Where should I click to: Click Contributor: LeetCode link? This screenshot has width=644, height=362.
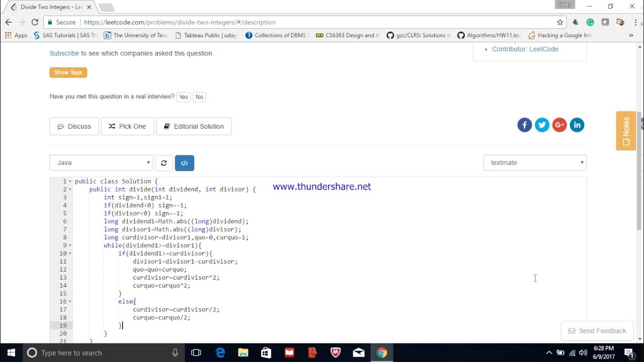click(525, 49)
